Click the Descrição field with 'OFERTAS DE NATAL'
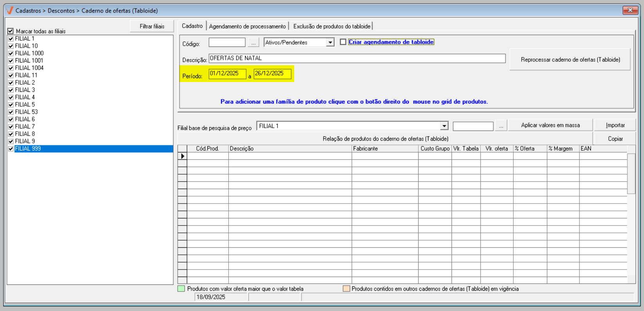Viewport: 644px width, 311px height. click(357, 58)
